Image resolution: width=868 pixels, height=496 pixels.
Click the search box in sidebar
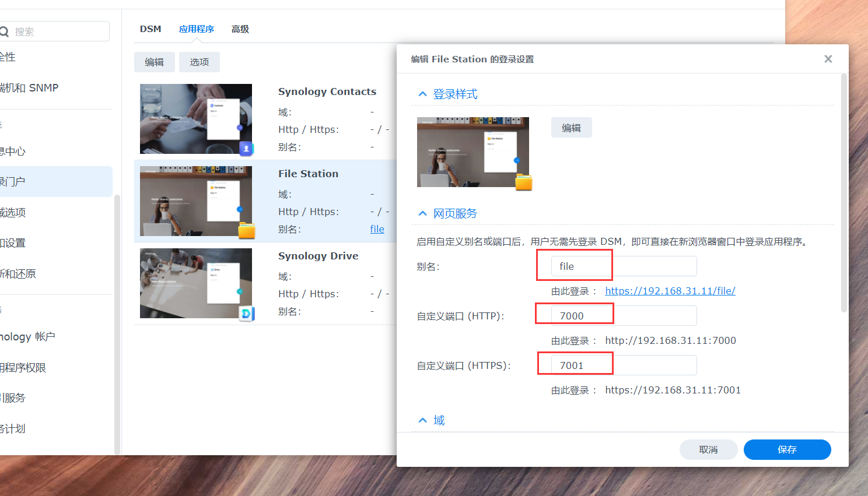point(55,31)
